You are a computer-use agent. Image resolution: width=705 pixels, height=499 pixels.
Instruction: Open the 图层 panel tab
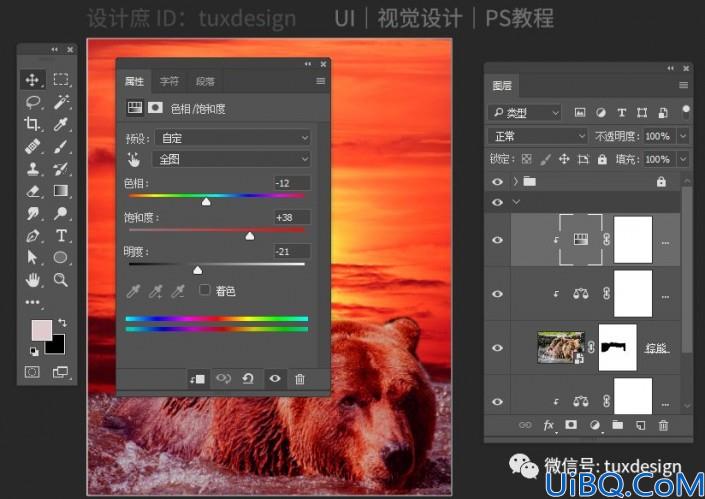502,85
